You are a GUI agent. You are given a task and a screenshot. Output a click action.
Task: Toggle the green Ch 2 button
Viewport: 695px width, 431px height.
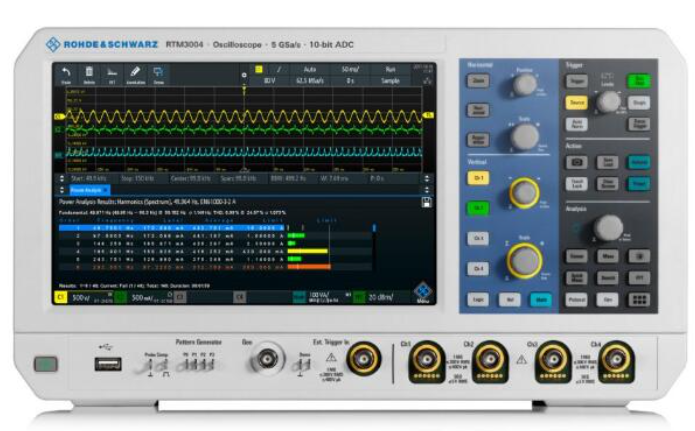[x=479, y=208]
